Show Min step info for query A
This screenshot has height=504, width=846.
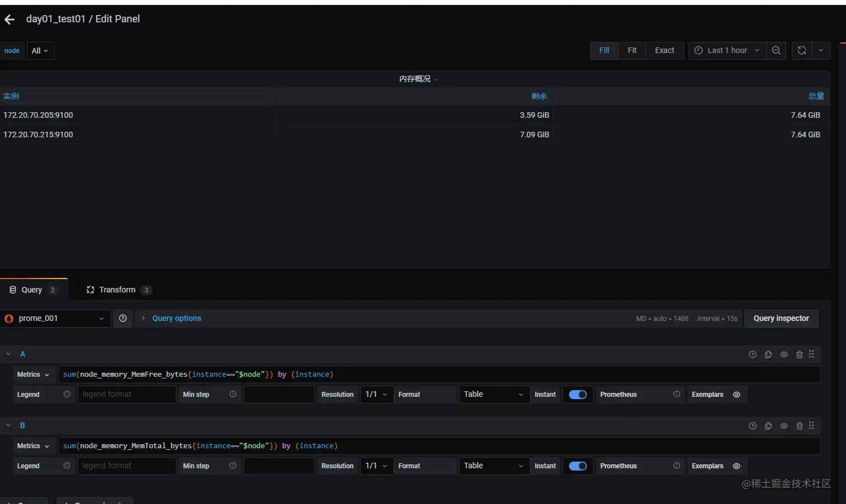tap(233, 394)
